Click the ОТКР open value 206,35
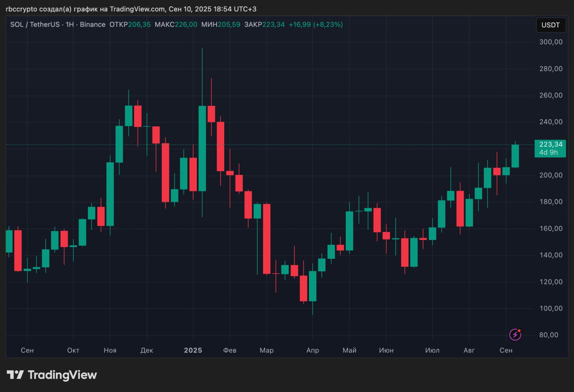Viewport: 574px width, 392px height. point(139,24)
